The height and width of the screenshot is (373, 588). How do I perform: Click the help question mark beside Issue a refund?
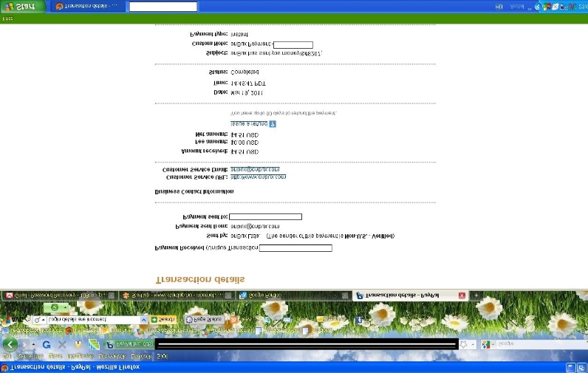click(x=272, y=124)
